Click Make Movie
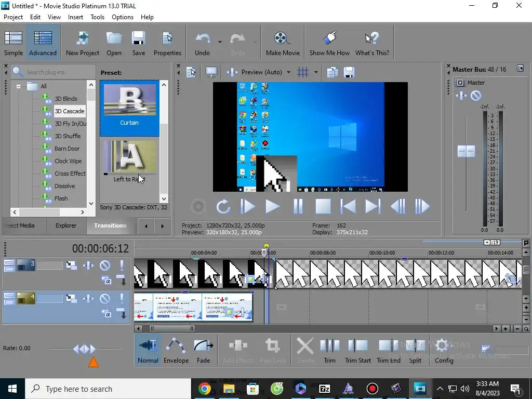The width and height of the screenshot is (532, 399). [x=283, y=43]
